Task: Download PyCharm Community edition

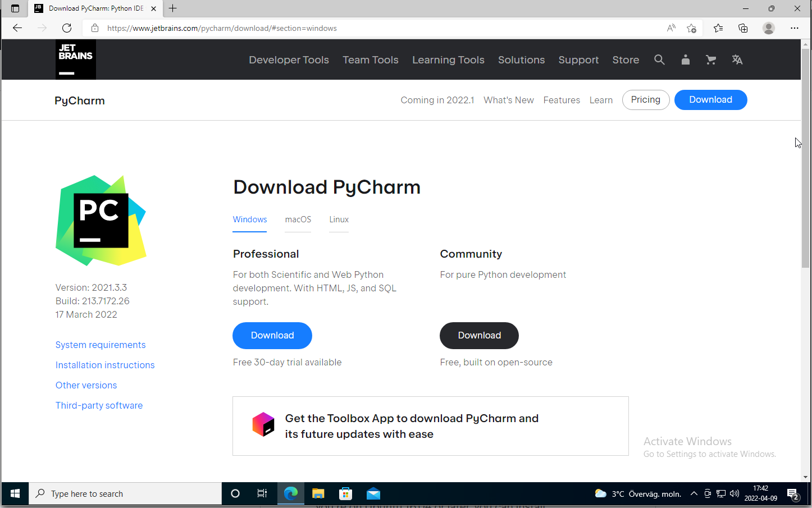Action: [x=479, y=335]
